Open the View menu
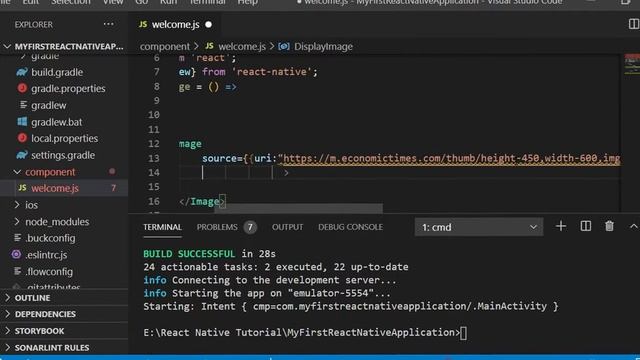Viewport: 640px width, 360px height. [113, 2]
